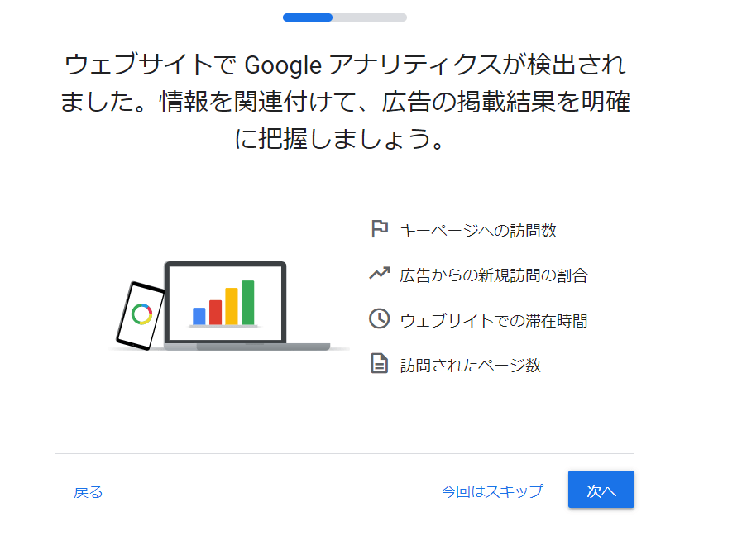Click the trending arrow icon
The width and height of the screenshot is (742, 560).
(380, 273)
